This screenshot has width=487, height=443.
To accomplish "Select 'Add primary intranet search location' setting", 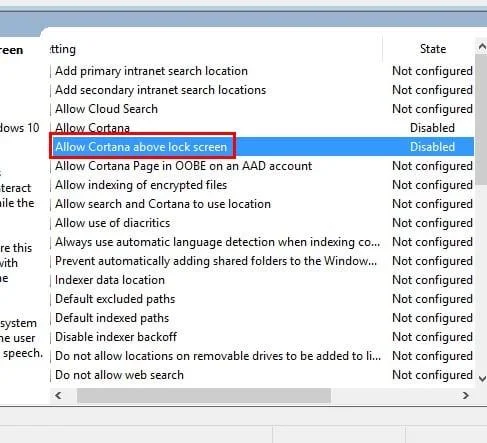I will [151, 71].
